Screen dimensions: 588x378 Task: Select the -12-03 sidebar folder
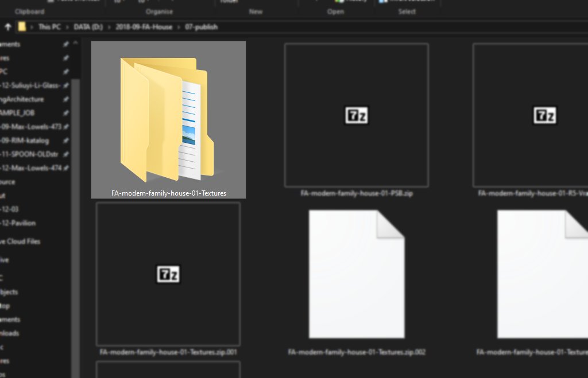pos(9,209)
